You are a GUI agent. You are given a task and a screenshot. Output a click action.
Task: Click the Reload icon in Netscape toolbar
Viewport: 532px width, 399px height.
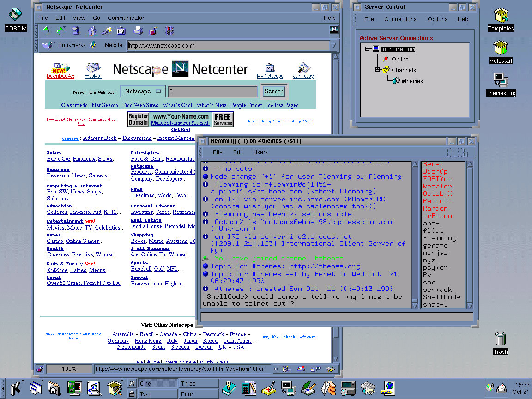(75, 31)
